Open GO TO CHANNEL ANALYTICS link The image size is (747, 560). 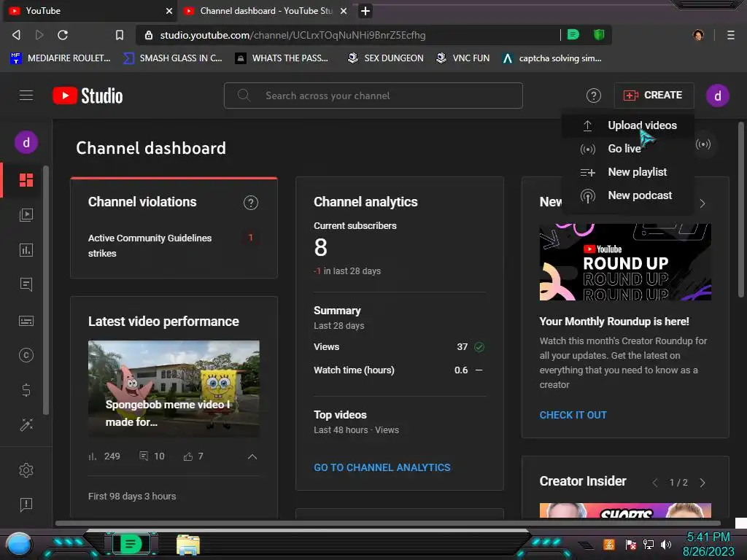[x=382, y=467]
